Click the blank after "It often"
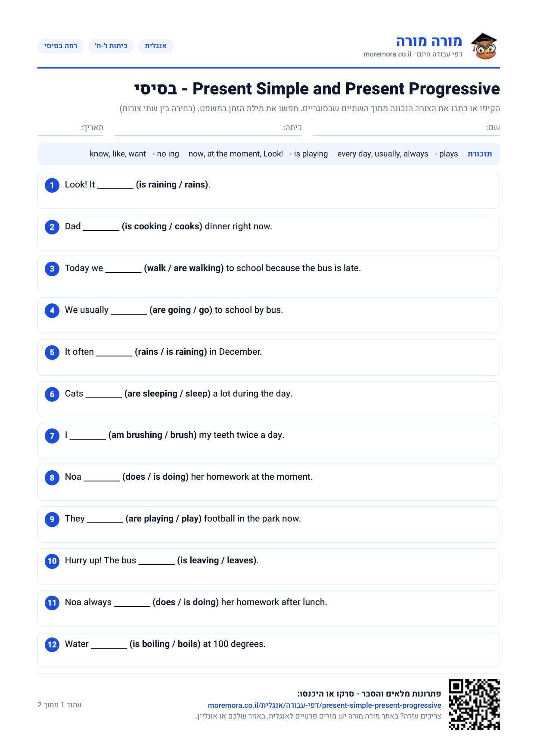 [115, 353]
